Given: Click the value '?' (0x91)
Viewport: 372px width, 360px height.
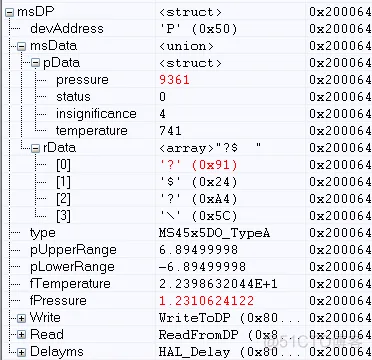Looking at the screenshot, I should tap(198, 165).
